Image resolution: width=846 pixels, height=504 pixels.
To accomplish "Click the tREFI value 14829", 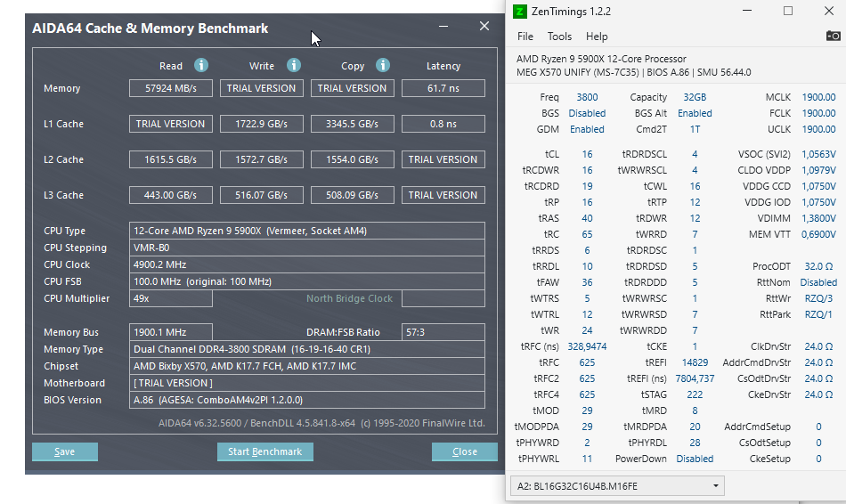I will [x=695, y=362].
